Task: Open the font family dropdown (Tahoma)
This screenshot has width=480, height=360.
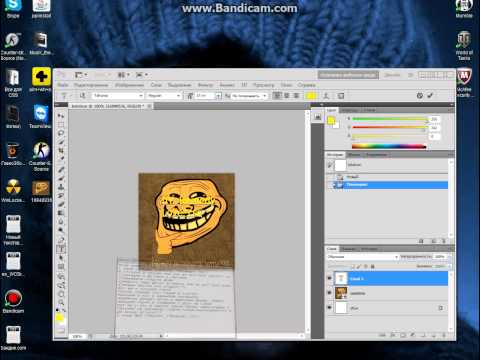Action: (118, 96)
